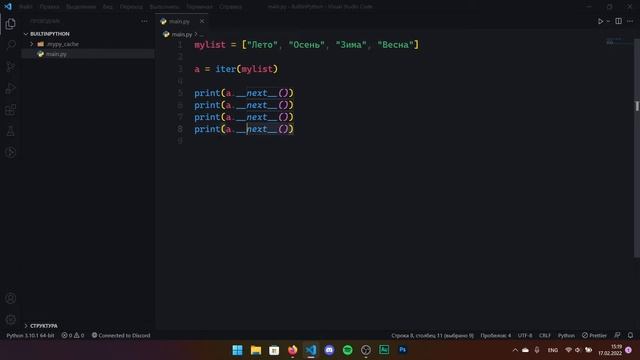Change indentation via Пробелов: 4

(496, 336)
